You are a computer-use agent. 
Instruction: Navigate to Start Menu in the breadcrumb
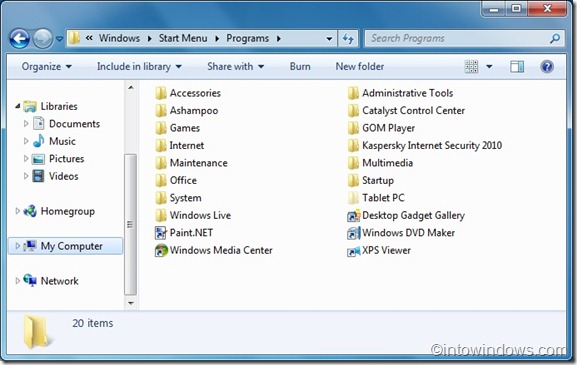click(x=183, y=38)
